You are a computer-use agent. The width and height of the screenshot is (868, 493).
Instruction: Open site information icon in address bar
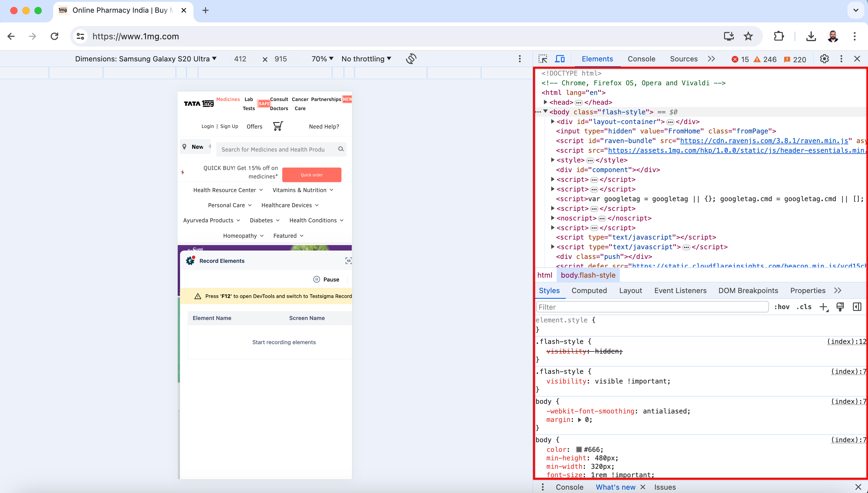(x=80, y=36)
